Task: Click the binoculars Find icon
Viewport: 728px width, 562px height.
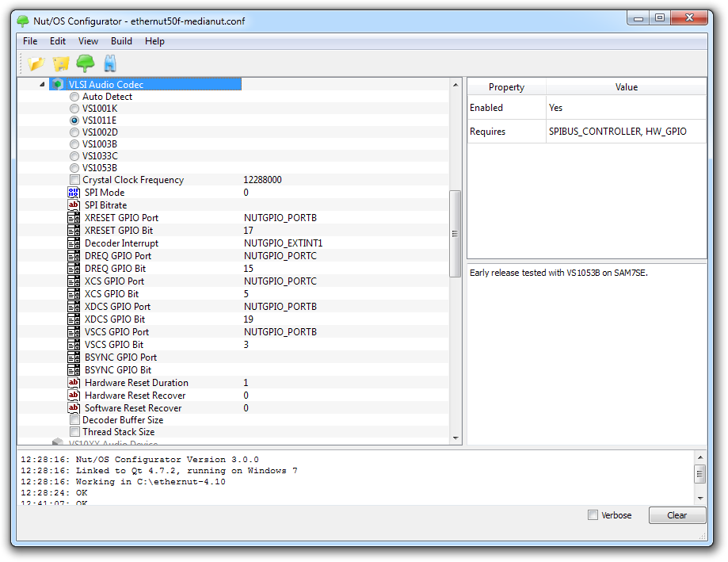Action: [x=109, y=63]
